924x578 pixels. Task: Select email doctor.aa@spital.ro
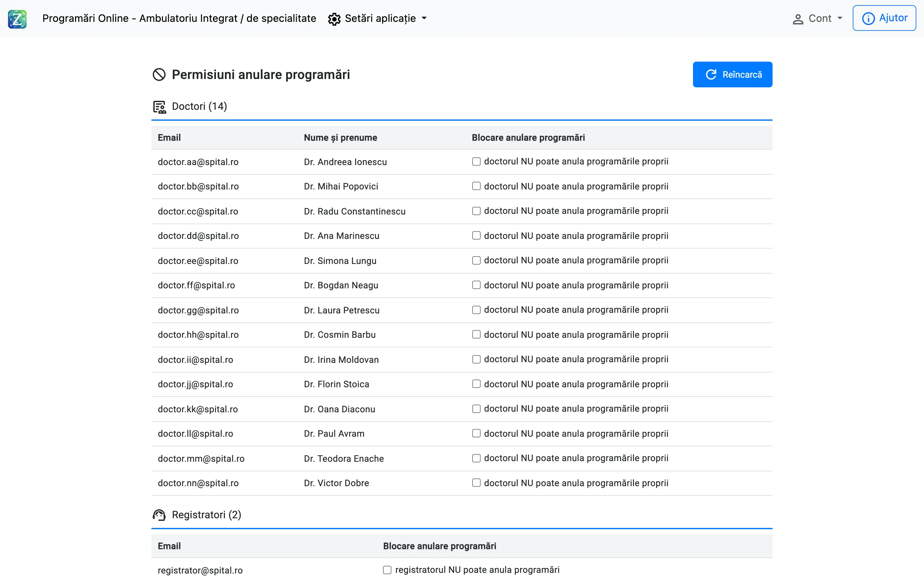[x=198, y=162]
